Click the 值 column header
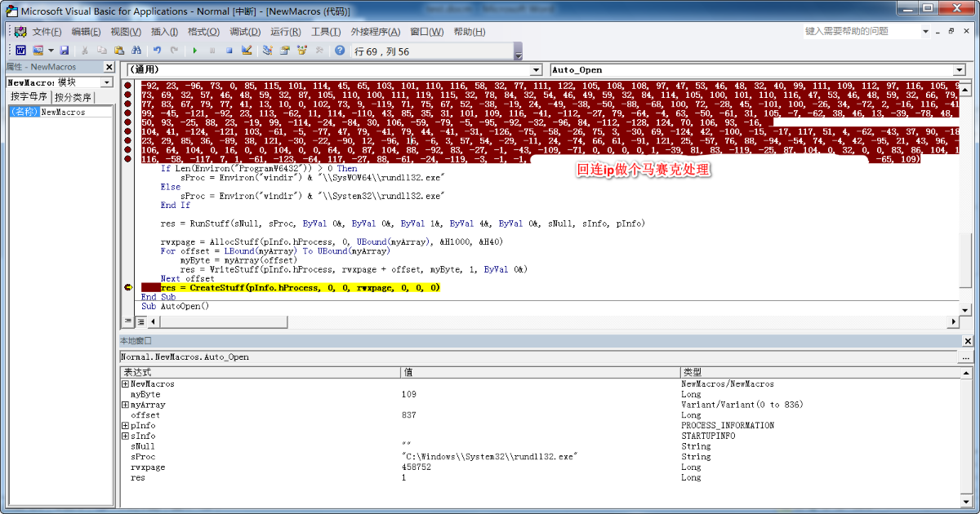Viewport: 980px width, 514px height. 540,372
